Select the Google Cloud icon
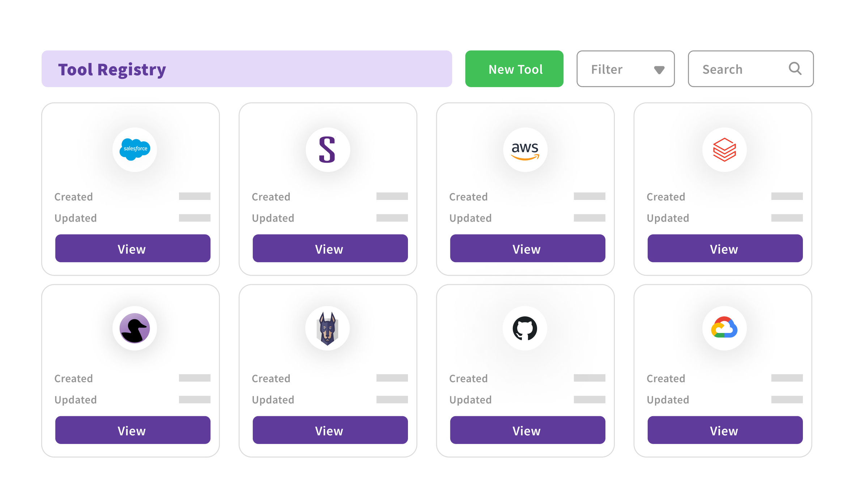Viewport: 868px width, 478px height. coord(724,328)
